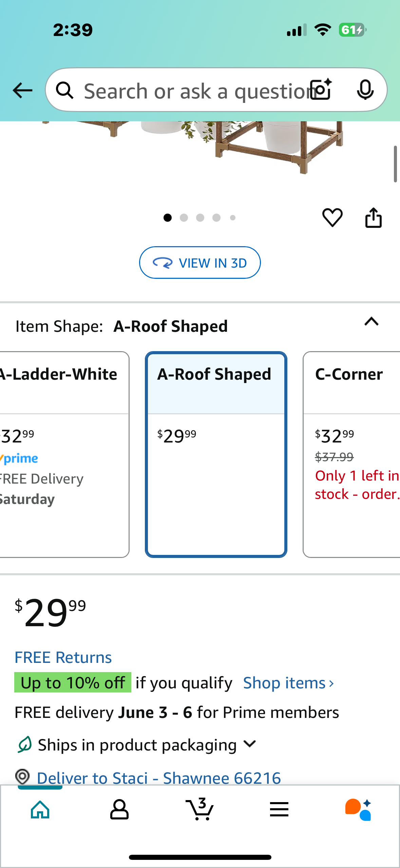Tap the share icon
Viewport: 400px width, 868px height.
pos(373,217)
